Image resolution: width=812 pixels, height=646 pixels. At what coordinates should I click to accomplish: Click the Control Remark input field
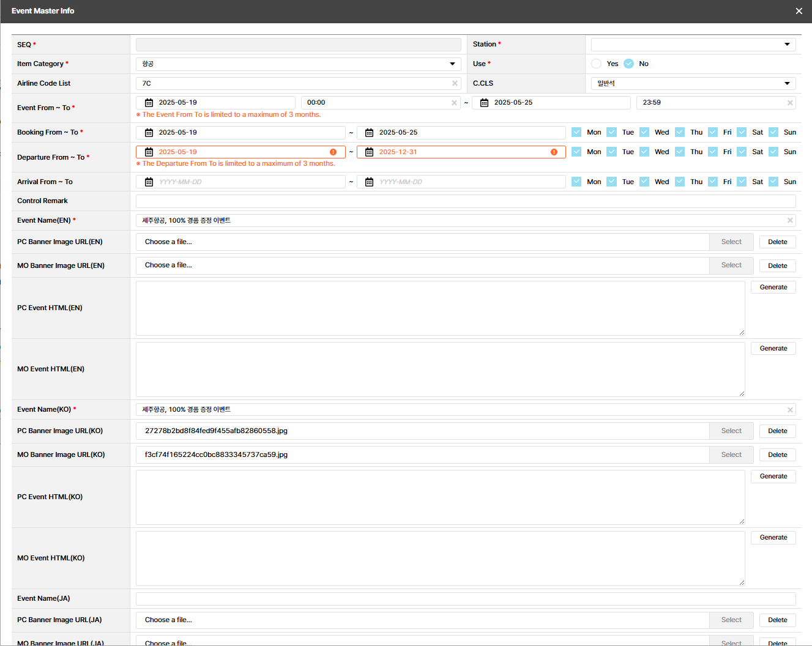pyautogui.click(x=465, y=201)
